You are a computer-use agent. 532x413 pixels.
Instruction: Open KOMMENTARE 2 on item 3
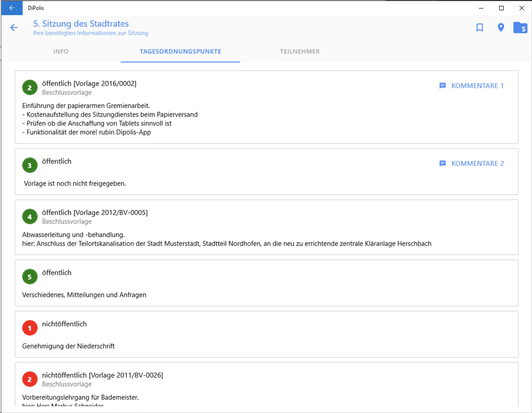(x=477, y=163)
